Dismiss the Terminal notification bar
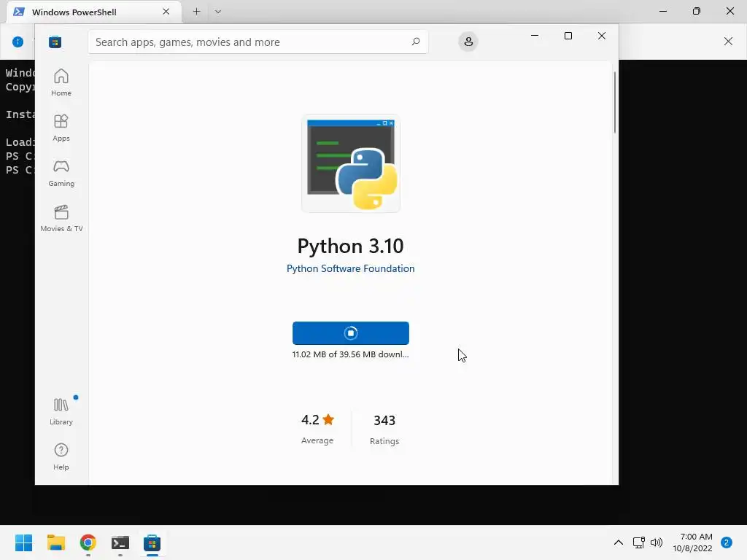 pyautogui.click(x=728, y=42)
